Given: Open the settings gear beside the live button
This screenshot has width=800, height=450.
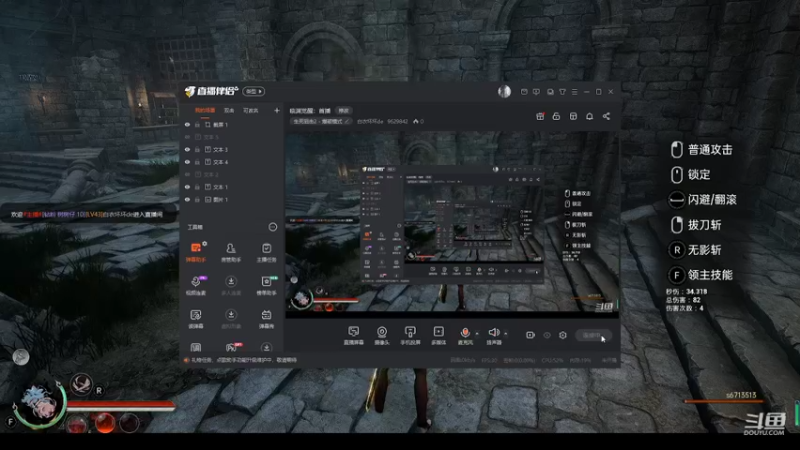Looking at the screenshot, I should coord(563,335).
